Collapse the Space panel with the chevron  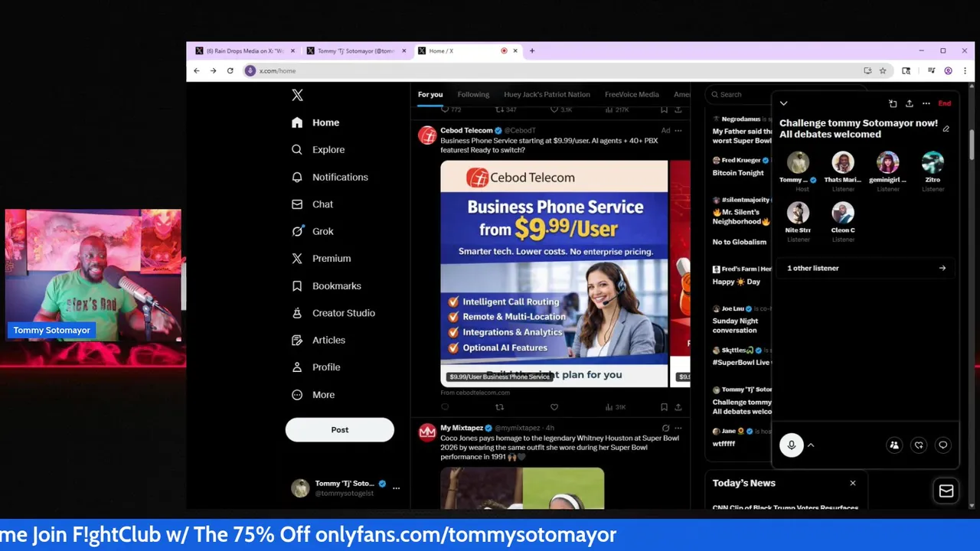point(783,103)
